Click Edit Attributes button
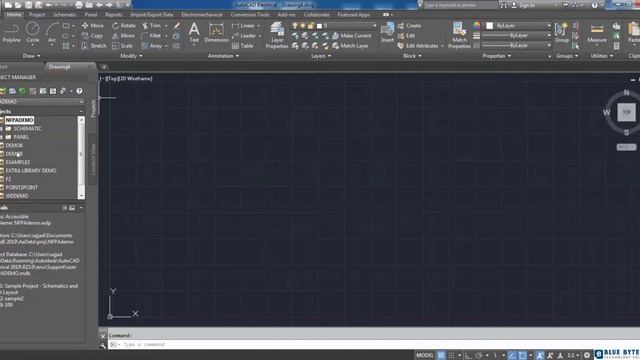Viewport: 640px width, 360px height. pos(418,46)
